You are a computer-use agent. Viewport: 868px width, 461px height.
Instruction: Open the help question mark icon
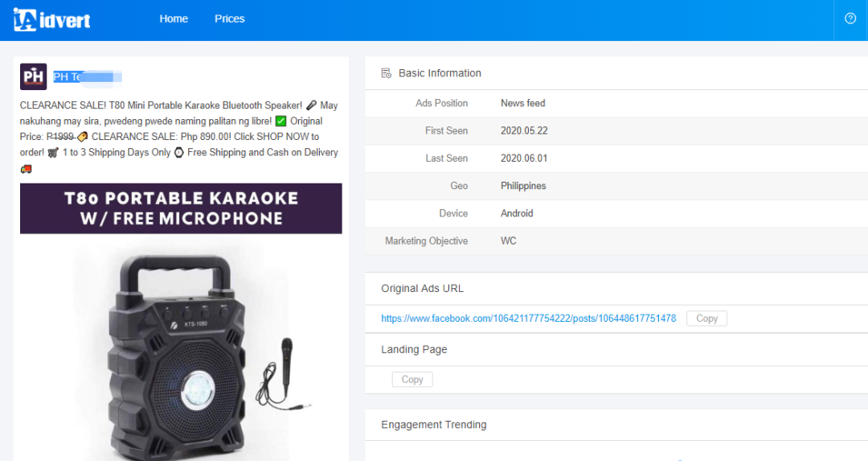pyautogui.click(x=850, y=19)
